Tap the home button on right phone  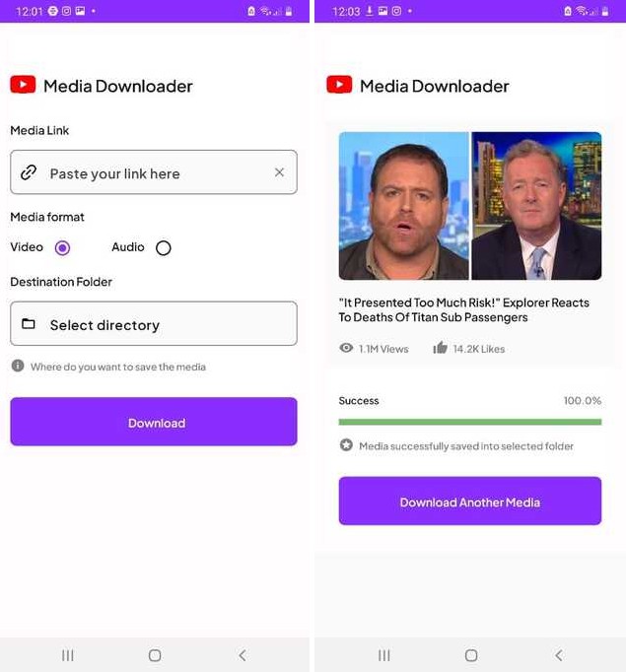click(471, 655)
